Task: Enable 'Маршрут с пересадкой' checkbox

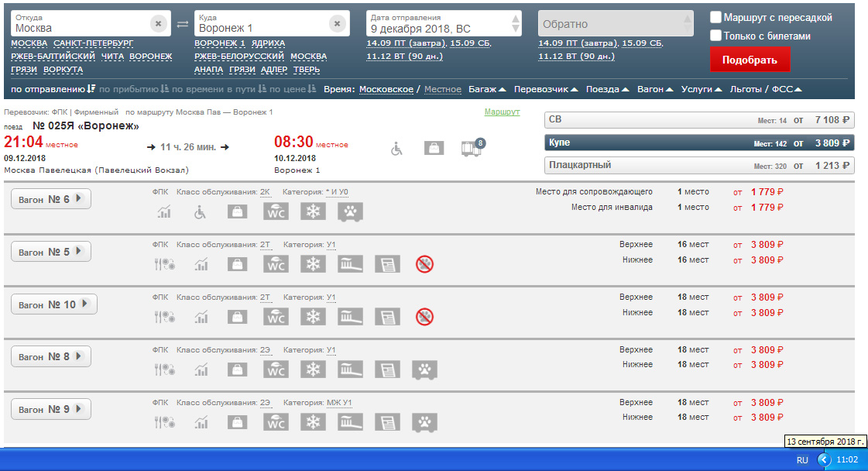Action: click(716, 17)
